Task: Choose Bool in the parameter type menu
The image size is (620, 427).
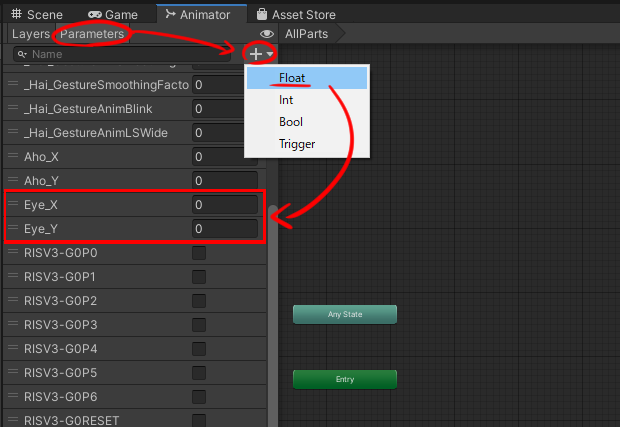Action: [291, 122]
